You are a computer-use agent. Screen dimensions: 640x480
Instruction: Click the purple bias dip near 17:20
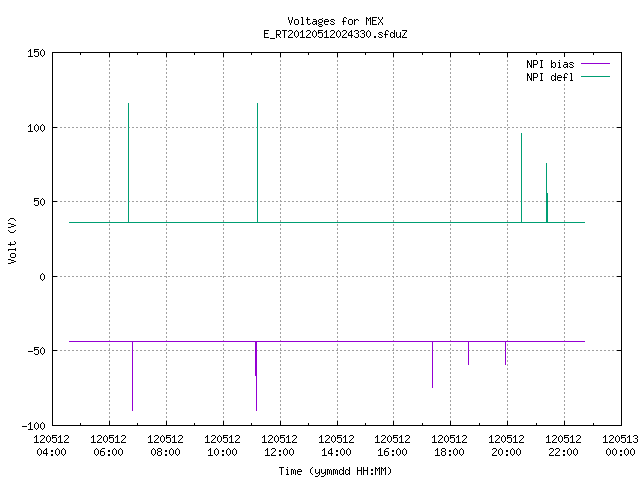click(432, 364)
